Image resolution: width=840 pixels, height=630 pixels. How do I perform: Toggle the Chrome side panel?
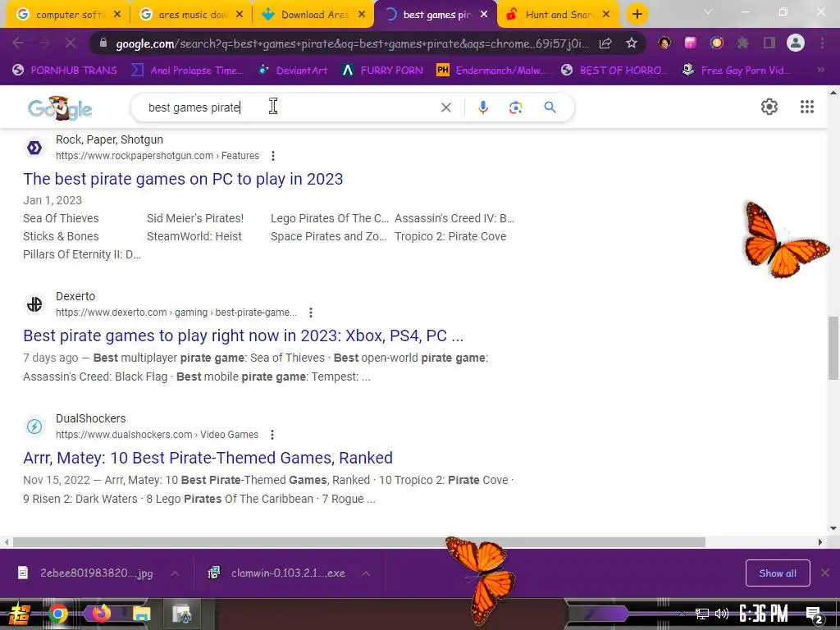[769, 43]
